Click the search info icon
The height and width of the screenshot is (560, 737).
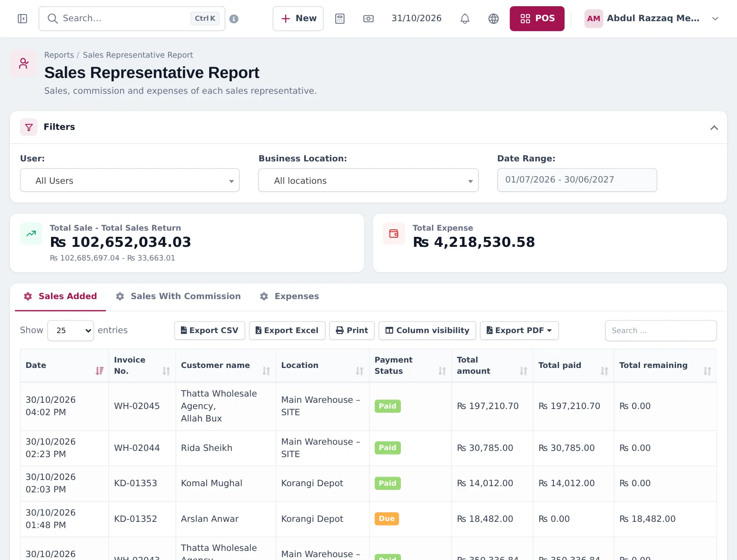tap(234, 19)
